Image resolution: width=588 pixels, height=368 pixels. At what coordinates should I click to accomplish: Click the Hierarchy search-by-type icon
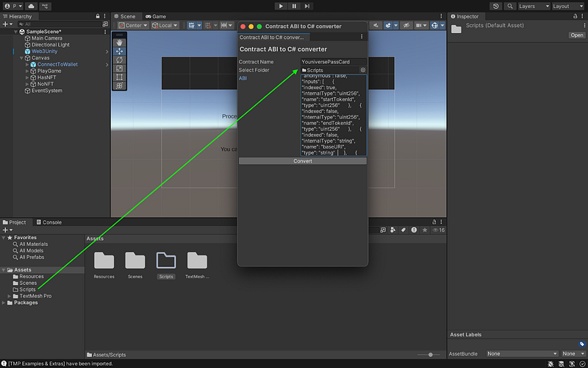coord(105,24)
